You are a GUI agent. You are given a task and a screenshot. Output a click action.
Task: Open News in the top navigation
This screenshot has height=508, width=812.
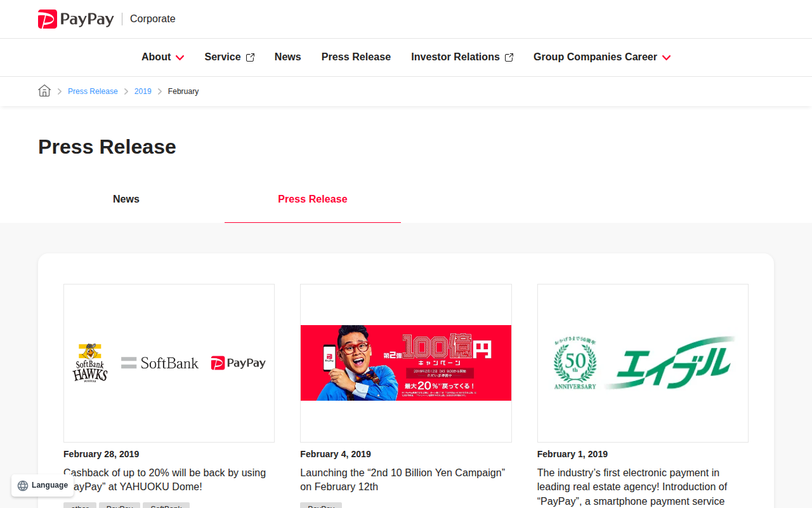tap(287, 57)
